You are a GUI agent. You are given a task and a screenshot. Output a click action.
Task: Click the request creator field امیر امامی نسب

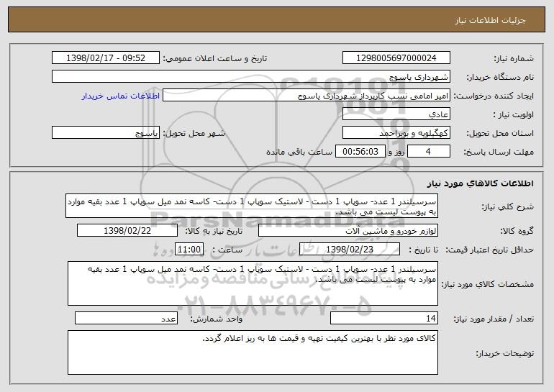pyautogui.click(x=306, y=96)
